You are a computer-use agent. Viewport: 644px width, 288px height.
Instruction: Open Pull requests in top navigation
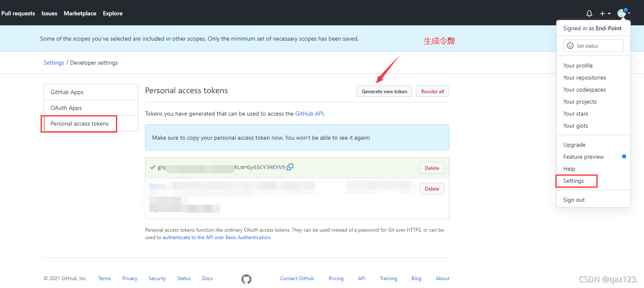point(18,13)
